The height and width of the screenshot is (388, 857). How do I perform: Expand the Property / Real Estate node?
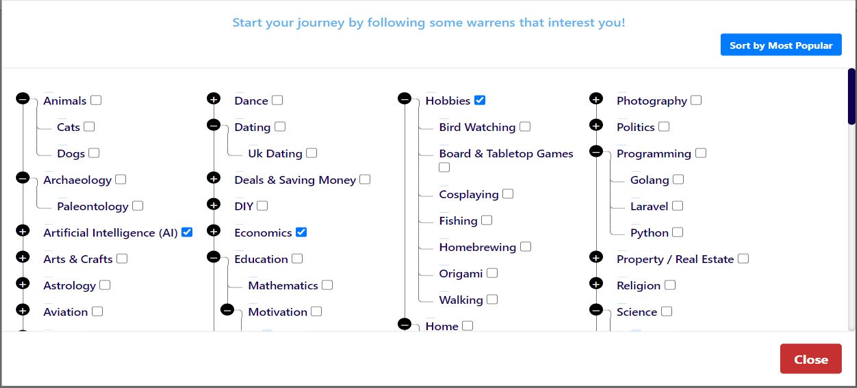coord(596,257)
